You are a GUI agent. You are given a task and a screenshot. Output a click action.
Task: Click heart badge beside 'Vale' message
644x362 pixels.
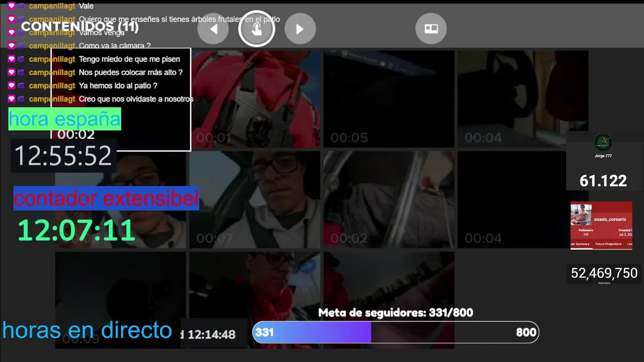12,6
